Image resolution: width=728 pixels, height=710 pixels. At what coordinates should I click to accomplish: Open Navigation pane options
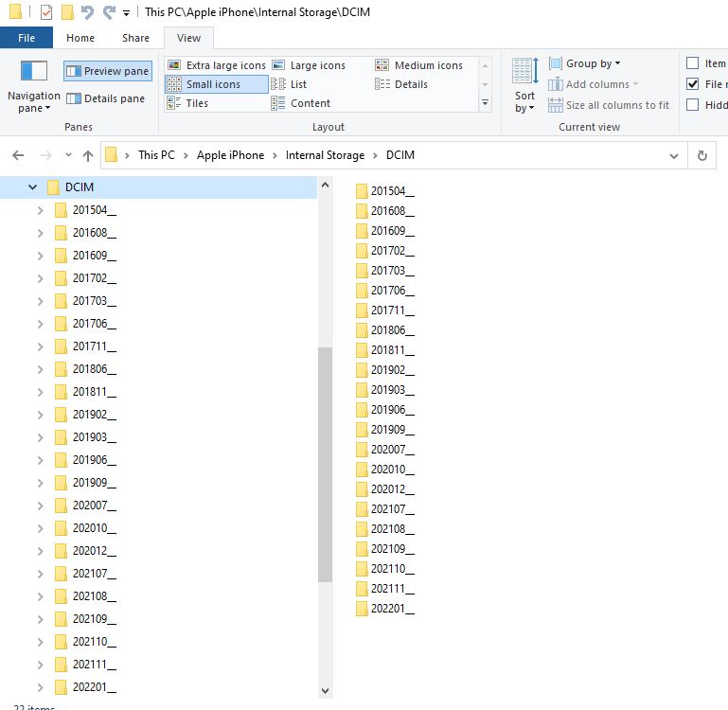click(x=33, y=86)
